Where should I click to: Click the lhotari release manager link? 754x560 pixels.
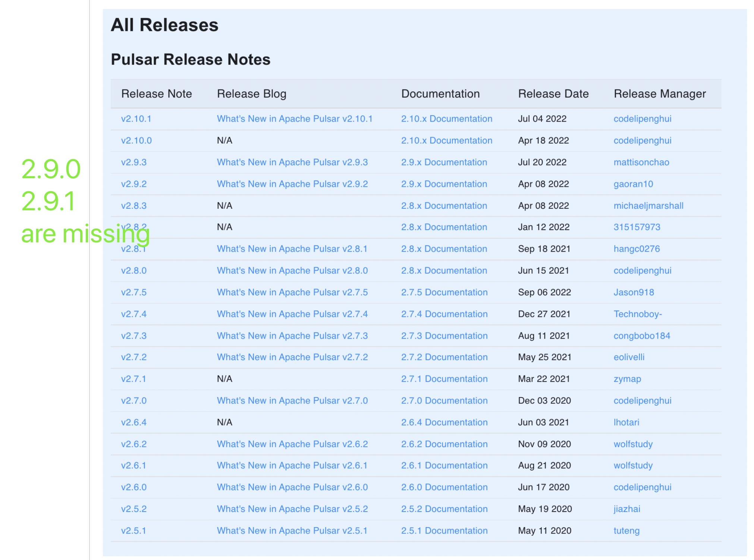click(626, 422)
